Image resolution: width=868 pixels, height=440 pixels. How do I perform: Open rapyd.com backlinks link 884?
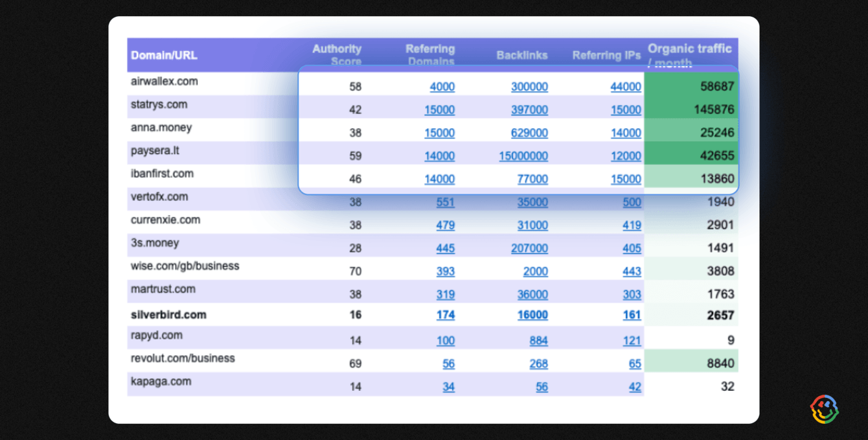[539, 341]
